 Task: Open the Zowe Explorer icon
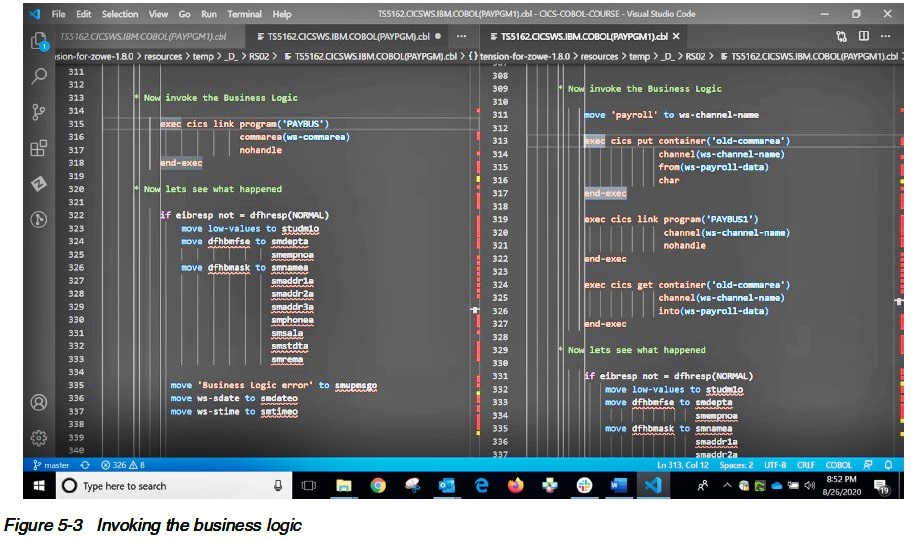(39, 184)
